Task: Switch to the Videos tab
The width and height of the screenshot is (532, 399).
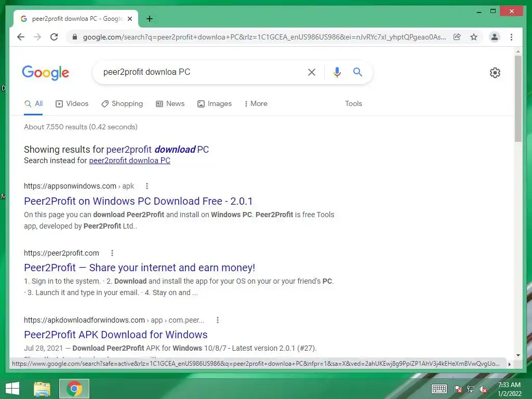Action: (x=72, y=104)
